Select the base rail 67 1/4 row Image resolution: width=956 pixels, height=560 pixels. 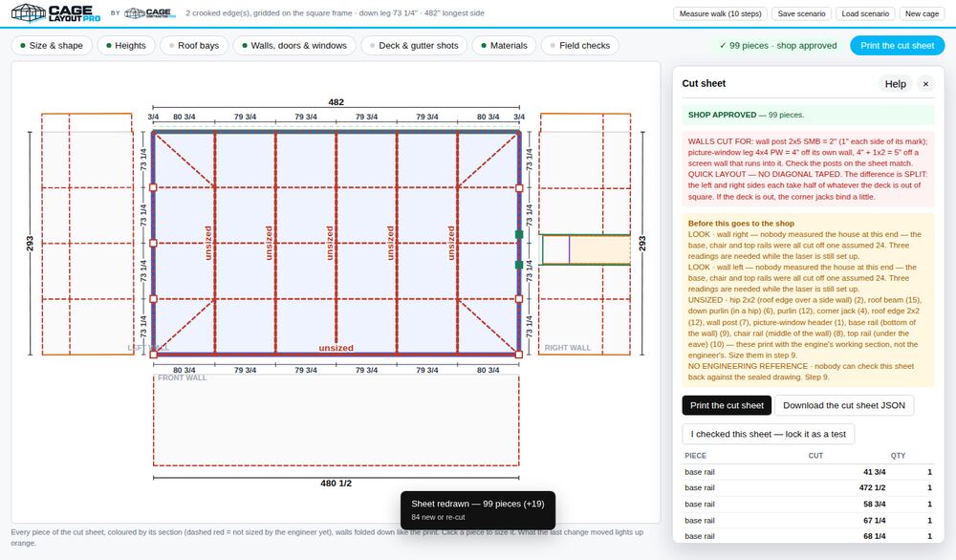(x=808, y=521)
